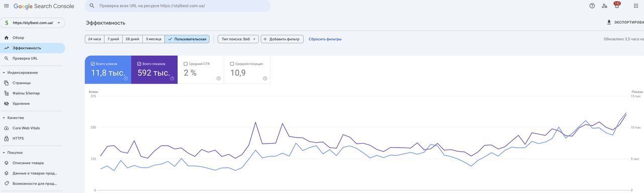Click the 592 тыс. impressions value
The height and width of the screenshot is (193, 644).
coord(153,73)
